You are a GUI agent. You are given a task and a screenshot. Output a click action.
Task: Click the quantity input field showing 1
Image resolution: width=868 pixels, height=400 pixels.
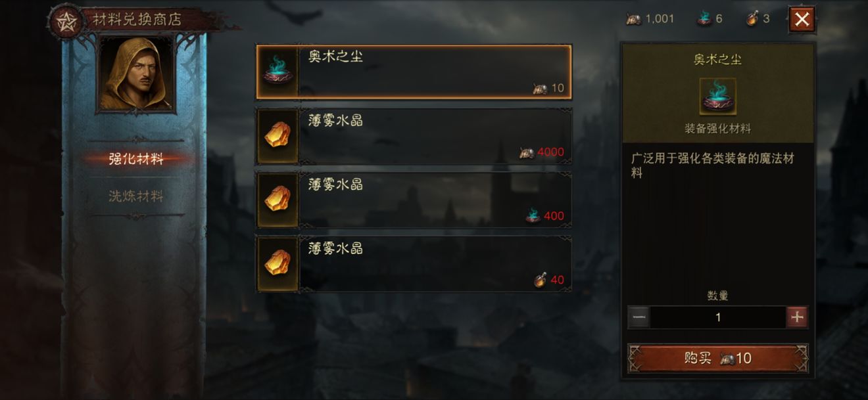point(718,318)
